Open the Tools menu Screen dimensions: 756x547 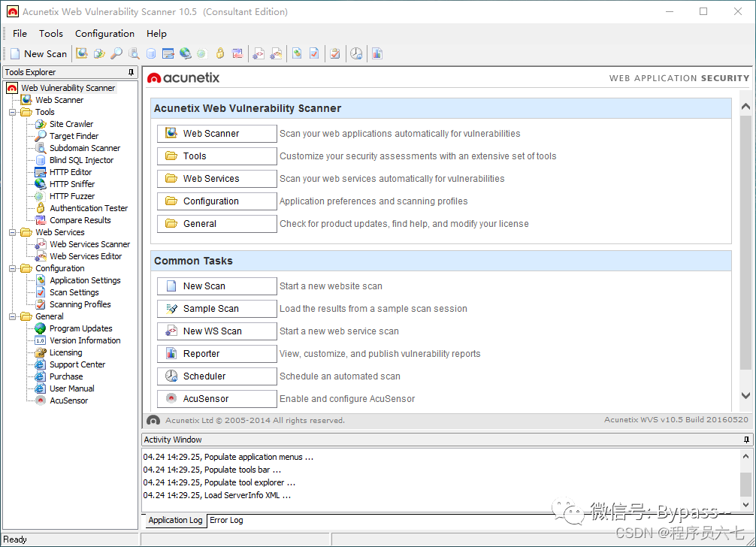pyautogui.click(x=51, y=33)
